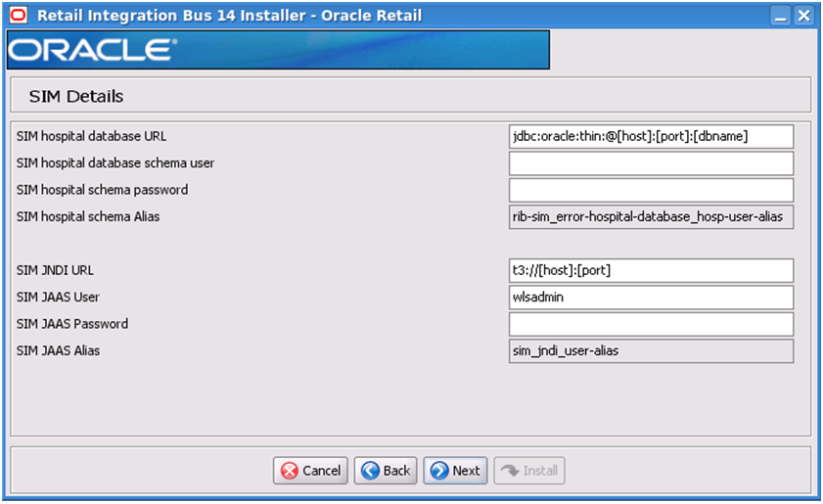Click the SIM hospital database schema user field
The height and width of the screenshot is (504, 823).
tap(651, 163)
